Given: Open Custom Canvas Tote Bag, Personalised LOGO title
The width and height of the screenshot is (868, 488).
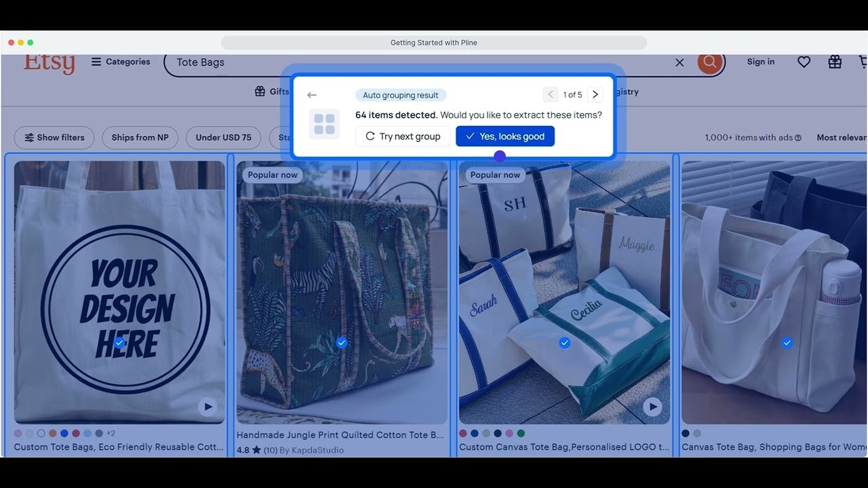Looking at the screenshot, I should point(564,447).
